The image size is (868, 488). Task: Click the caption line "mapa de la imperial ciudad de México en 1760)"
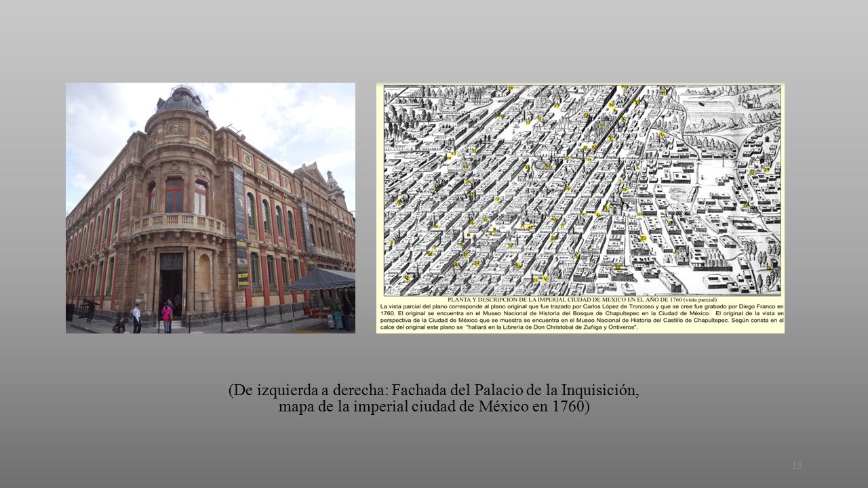[434, 407]
